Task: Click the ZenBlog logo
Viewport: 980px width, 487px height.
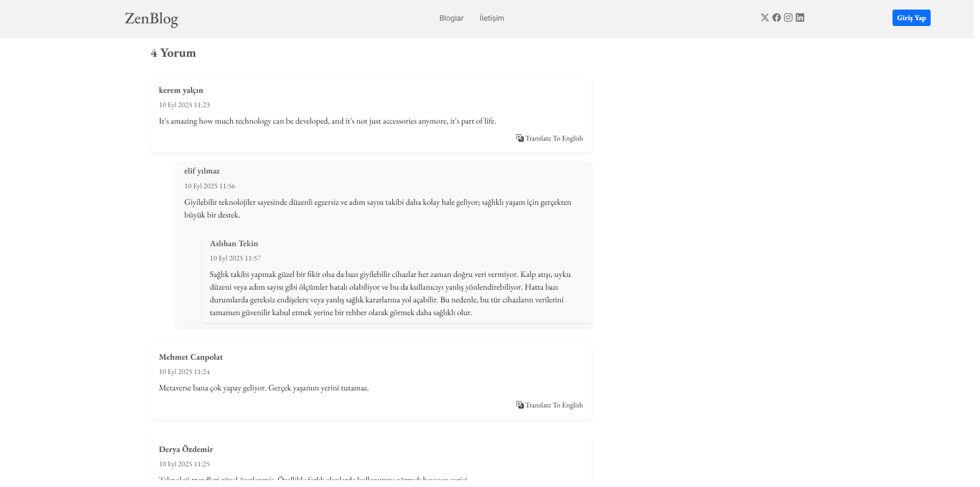Action: pos(152,19)
